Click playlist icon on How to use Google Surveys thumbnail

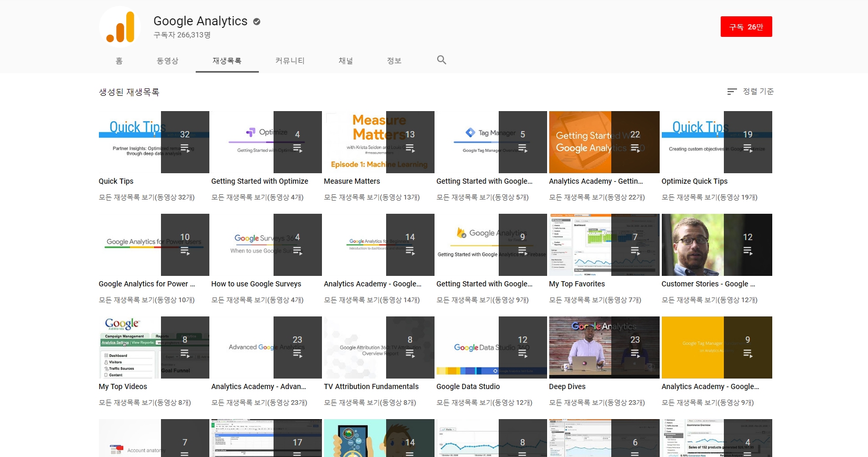tap(298, 251)
